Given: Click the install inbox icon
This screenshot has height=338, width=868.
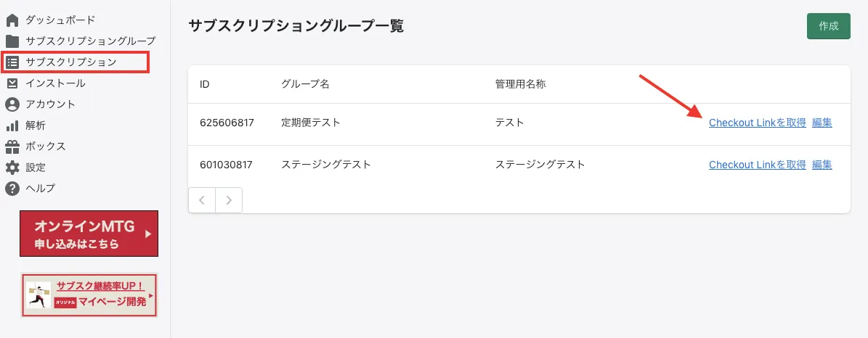Looking at the screenshot, I should 12,83.
